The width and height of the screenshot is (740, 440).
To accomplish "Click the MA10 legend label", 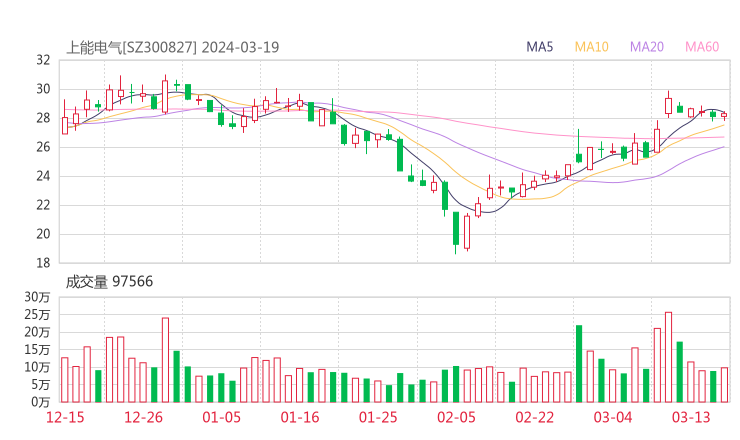I will tap(591, 47).
